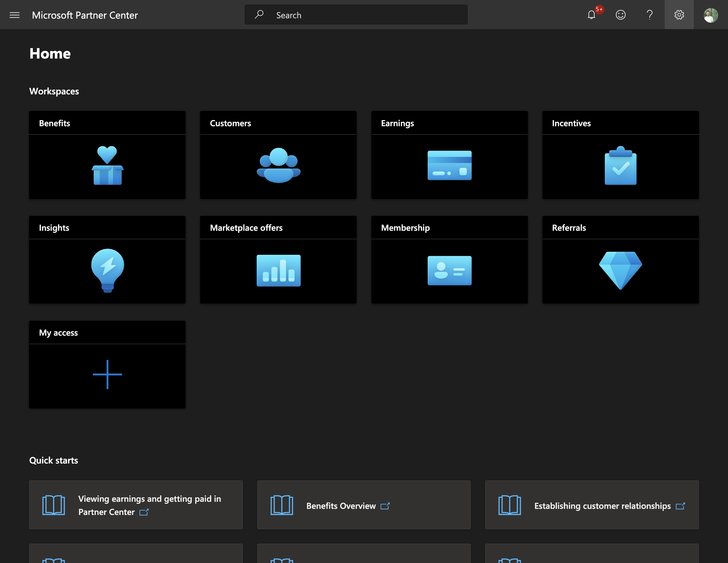
Task: Open the hamburger navigation menu
Action: click(x=15, y=15)
